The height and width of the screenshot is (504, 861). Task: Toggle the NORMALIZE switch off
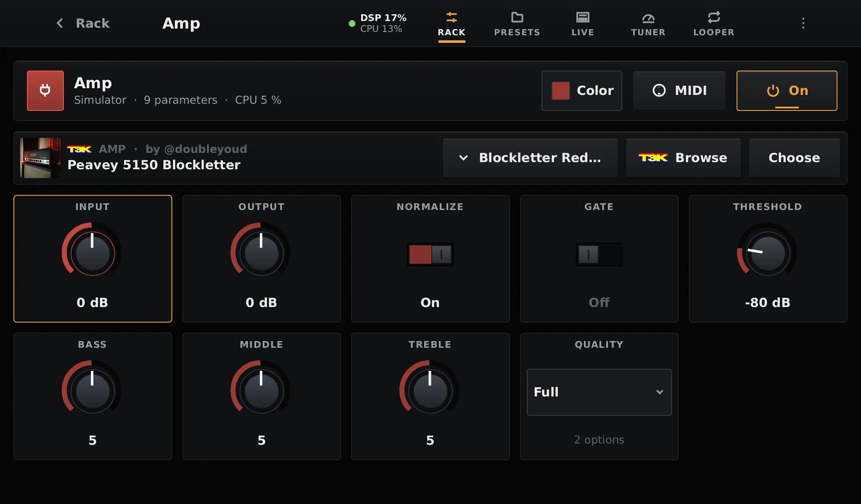pos(430,254)
